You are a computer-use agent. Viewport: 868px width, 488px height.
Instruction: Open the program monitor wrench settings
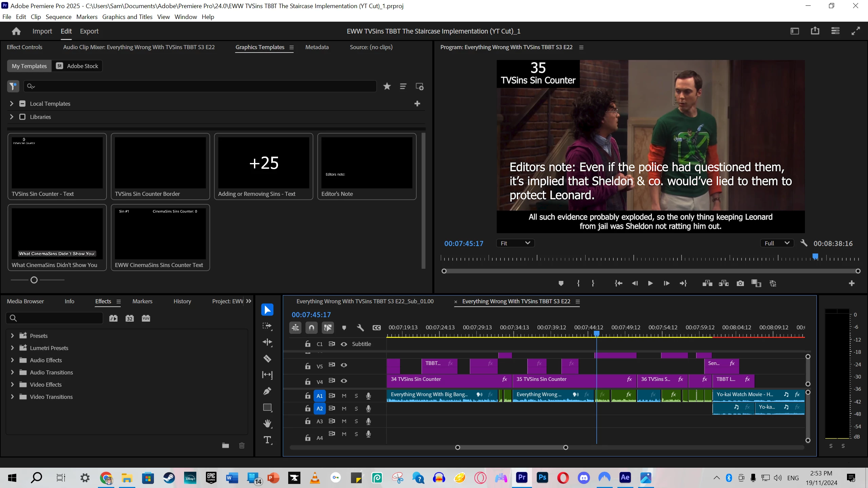point(804,243)
